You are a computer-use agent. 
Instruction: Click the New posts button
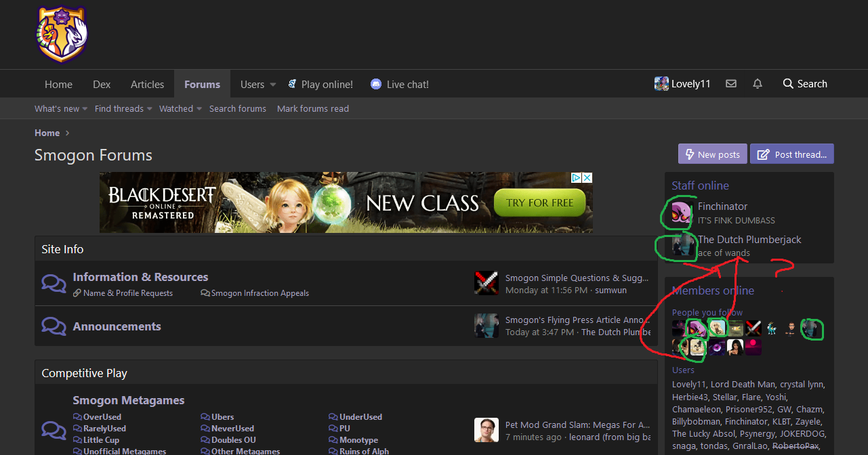(712, 154)
